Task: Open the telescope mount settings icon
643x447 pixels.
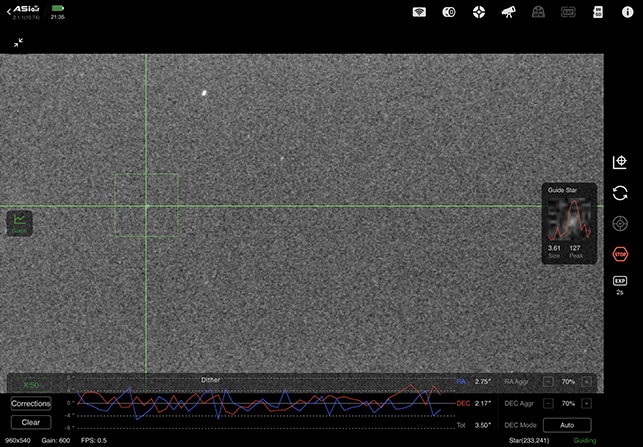Action: [x=508, y=12]
